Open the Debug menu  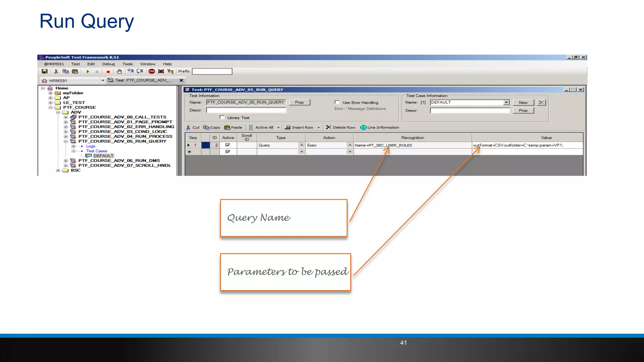[108, 64]
